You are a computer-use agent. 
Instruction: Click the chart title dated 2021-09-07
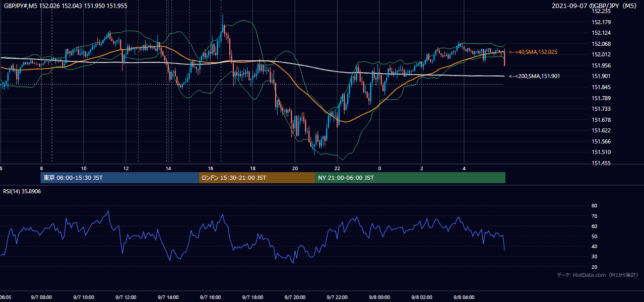[x=595, y=6]
